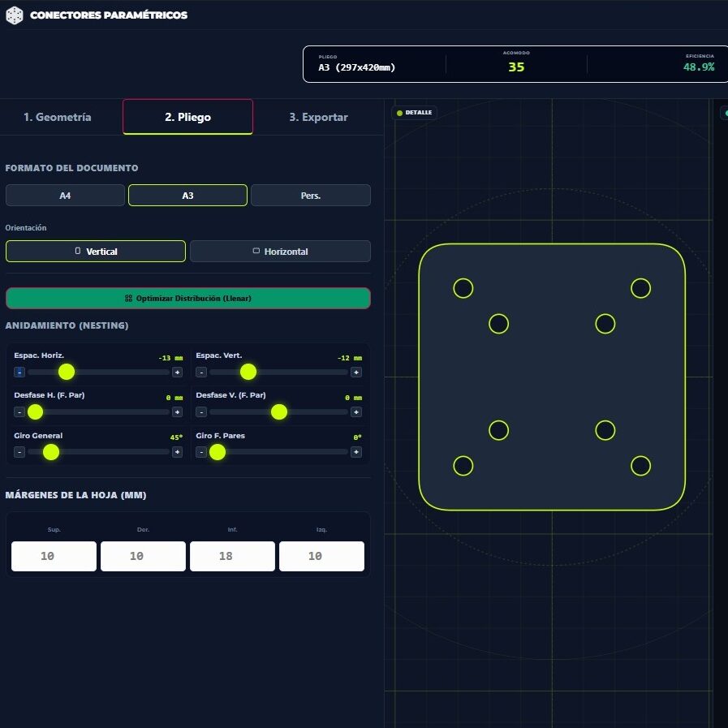Decrease Desfase H. (F. Par) value
The height and width of the screenshot is (728, 728).
tap(19, 411)
